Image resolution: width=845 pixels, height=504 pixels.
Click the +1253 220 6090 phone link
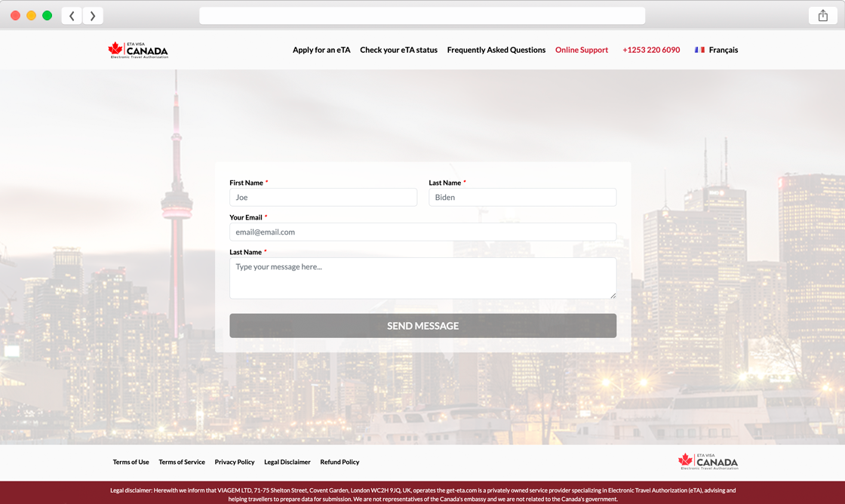coord(651,50)
